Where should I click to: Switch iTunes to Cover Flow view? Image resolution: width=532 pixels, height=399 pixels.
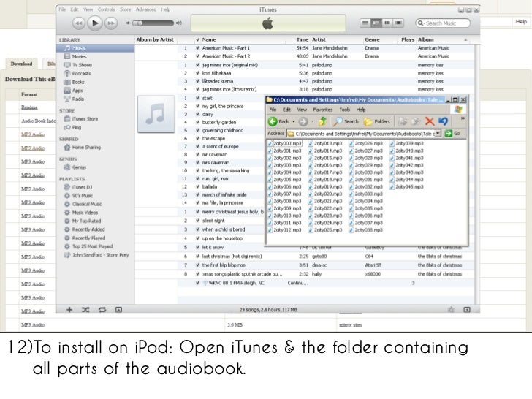tap(398, 23)
